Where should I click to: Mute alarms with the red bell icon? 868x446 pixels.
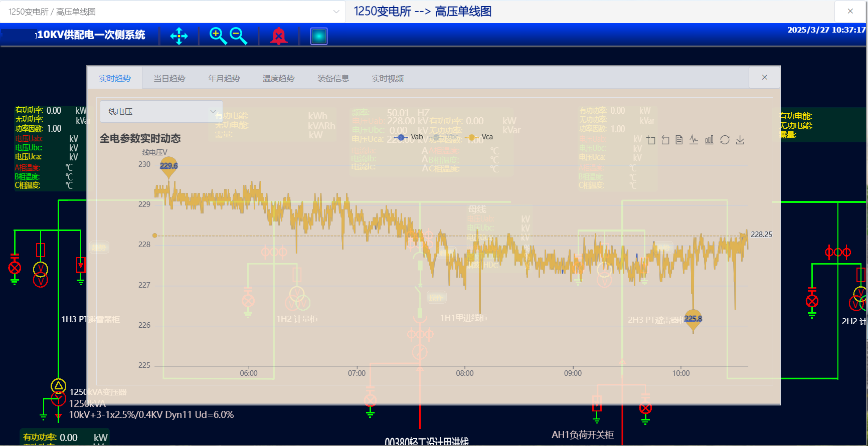click(279, 36)
